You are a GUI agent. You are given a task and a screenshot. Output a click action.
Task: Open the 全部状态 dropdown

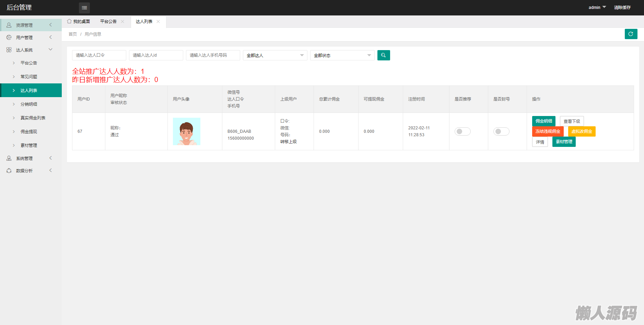tap(342, 55)
